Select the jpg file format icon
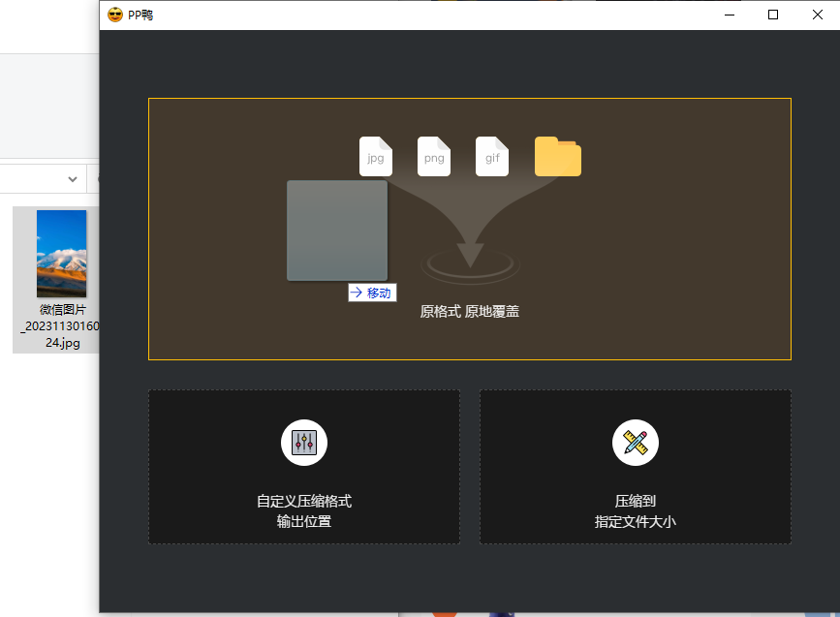The width and height of the screenshot is (840, 617). click(x=376, y=155)
